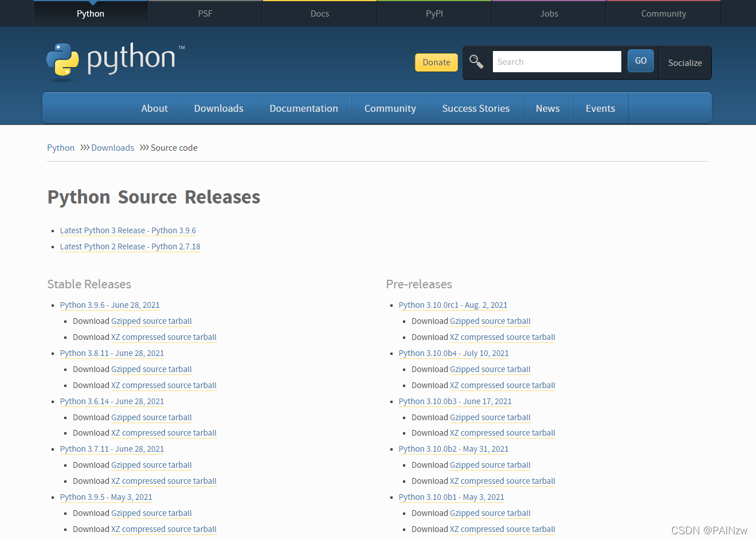This screenshot has height=540, width=756.
Task: Open the Events navigation menu
Action: coord(600,108)
